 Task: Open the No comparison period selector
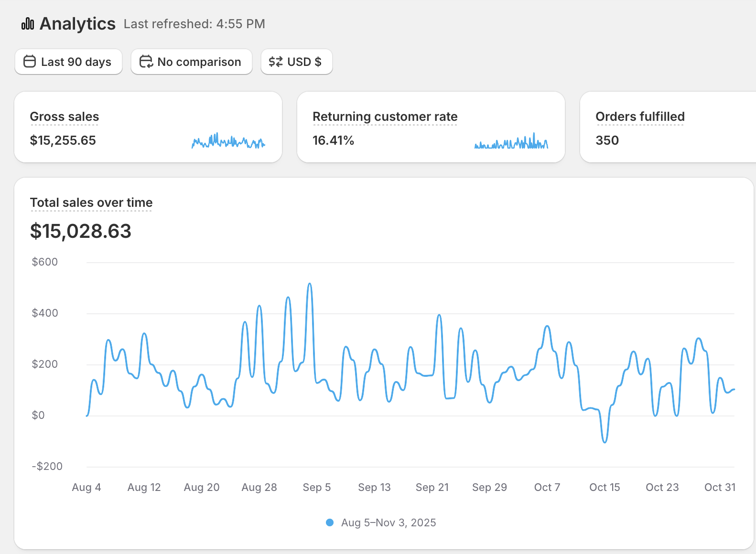[191, 62]
